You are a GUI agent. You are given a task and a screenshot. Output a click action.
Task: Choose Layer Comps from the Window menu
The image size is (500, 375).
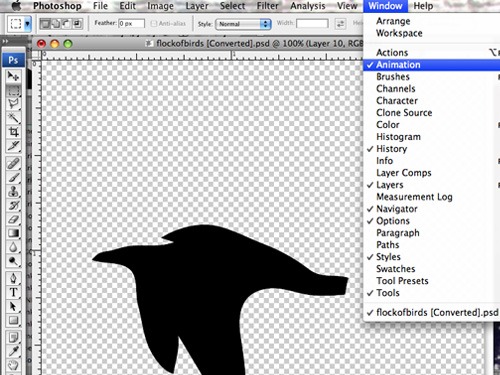(x=432, y=173)
